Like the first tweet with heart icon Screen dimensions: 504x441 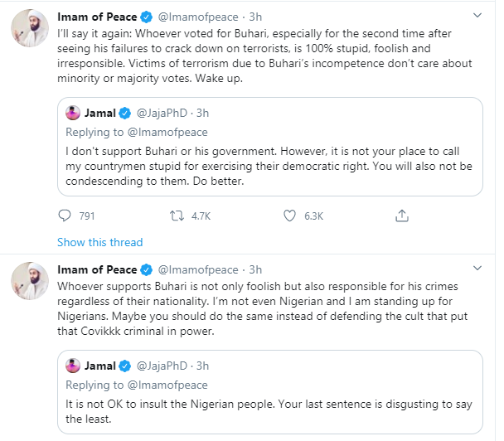pos(289,216)
